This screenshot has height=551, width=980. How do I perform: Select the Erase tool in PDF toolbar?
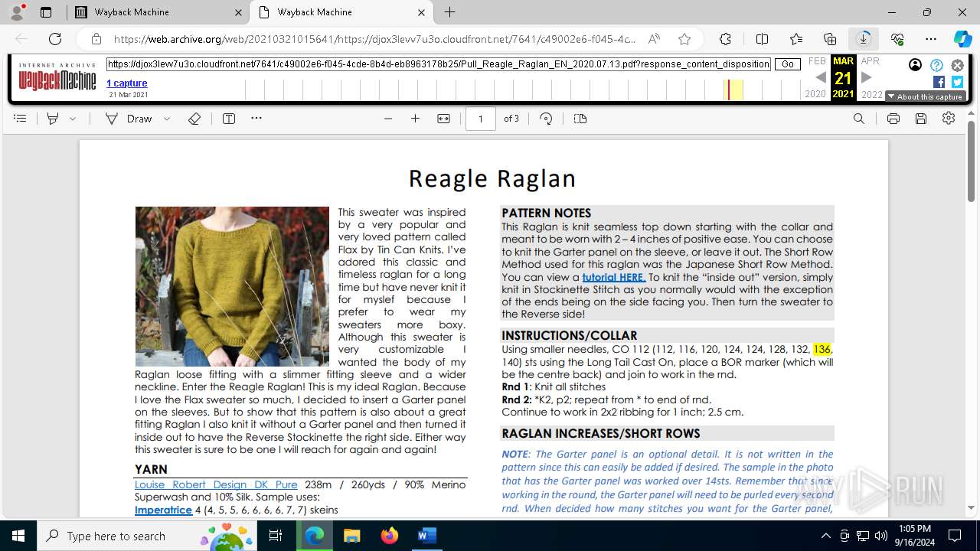point(194,119)
